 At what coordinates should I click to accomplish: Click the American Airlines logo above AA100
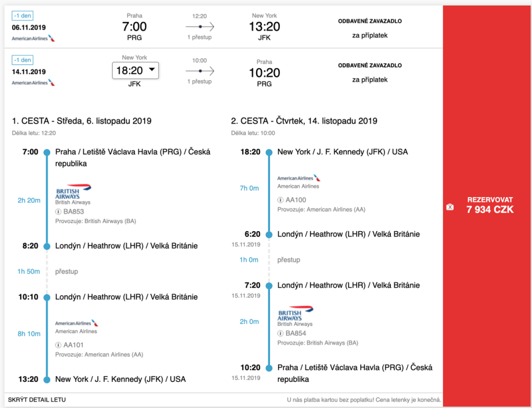[298, 179]
